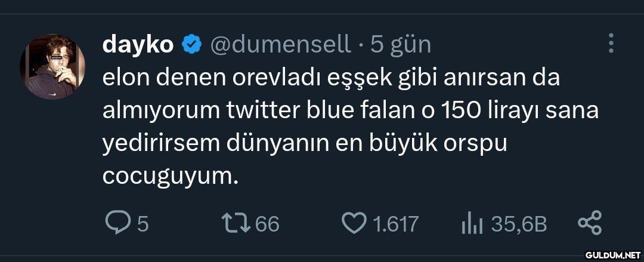Click the blue verified badge next to dayko

tap(191, 44)
